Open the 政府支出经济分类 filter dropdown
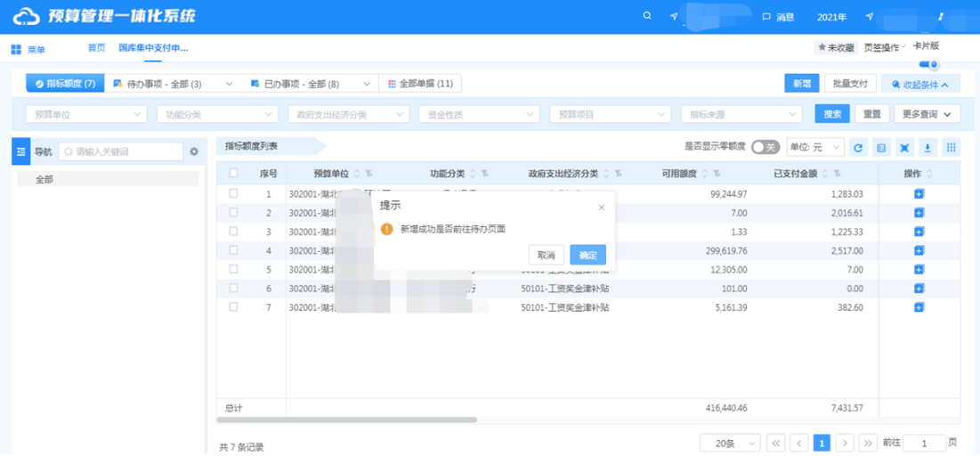This screenshot has width=980, height=465. coord(348,115)
